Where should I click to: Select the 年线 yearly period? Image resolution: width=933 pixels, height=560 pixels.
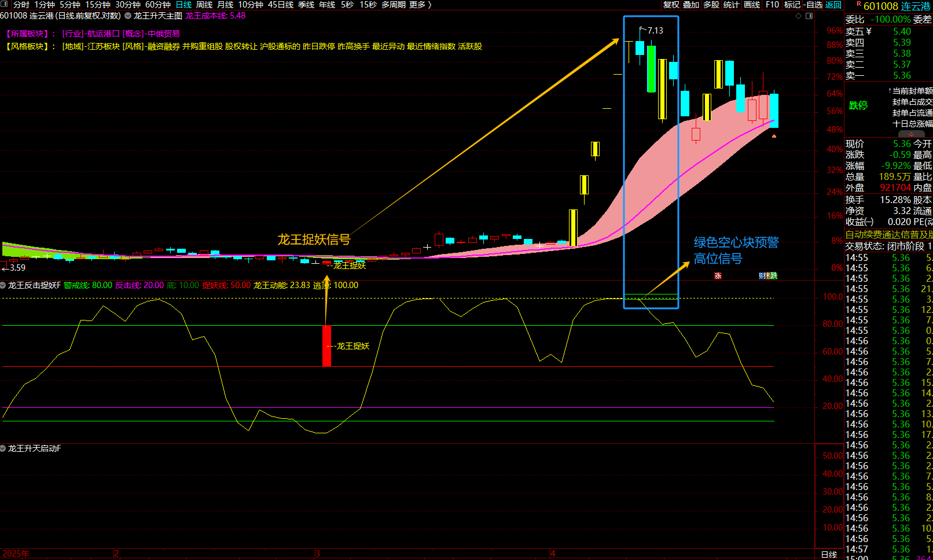(x=327, y=5)
